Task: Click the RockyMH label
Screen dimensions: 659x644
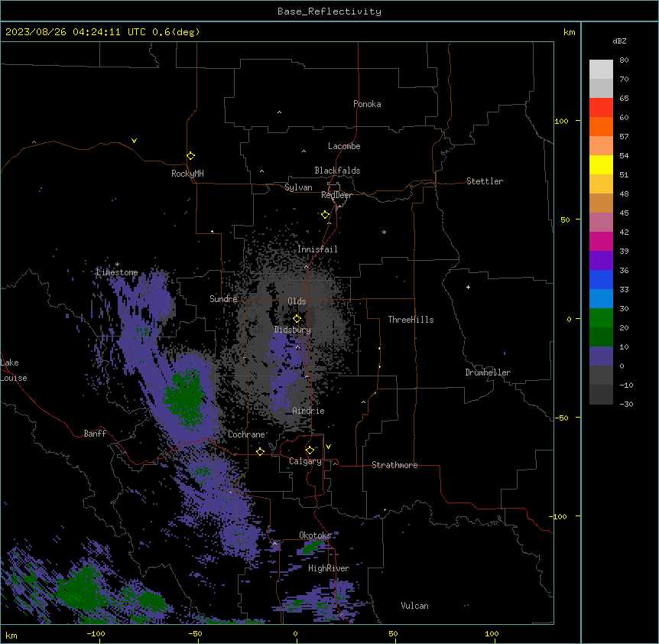Action: (x=187, y=174)
